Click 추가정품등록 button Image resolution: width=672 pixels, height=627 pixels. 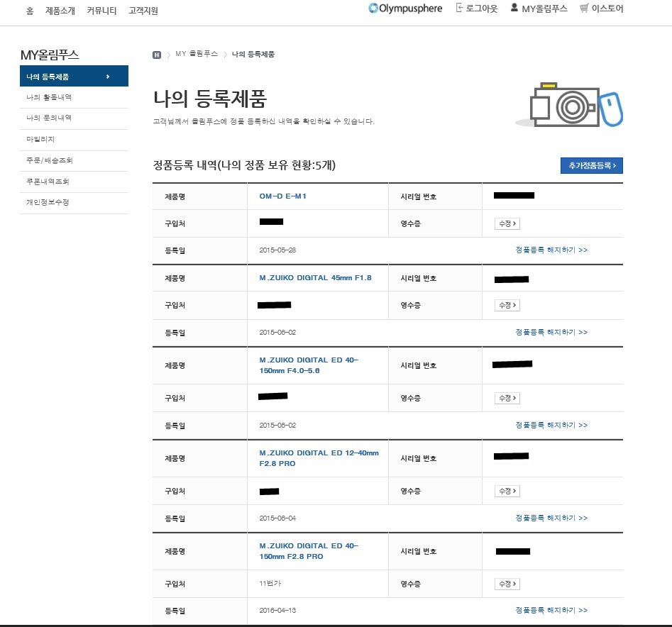591,166
